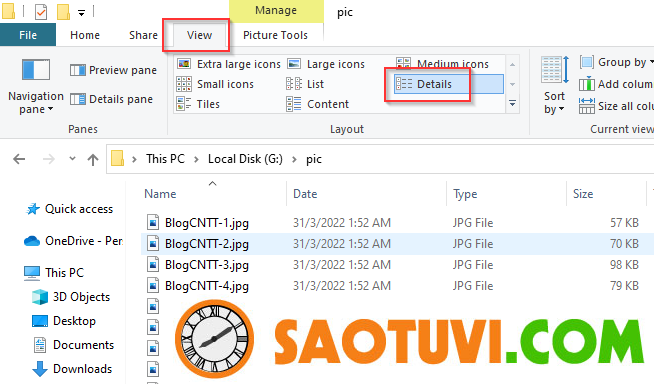Click the 98 KB size cell
The image size is (654, 384).
[624, 264]
